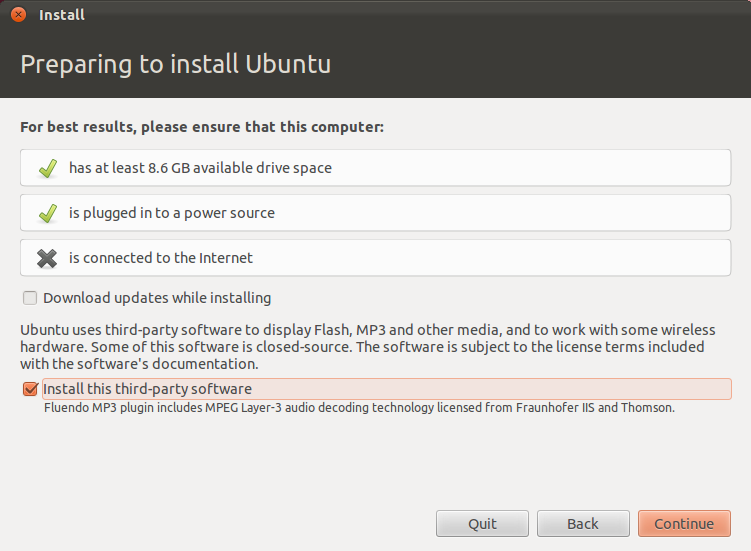Uncheck the Install this third-party software checkbox
This screenshot has height=551, width=751.
click(x=30, y=389)
